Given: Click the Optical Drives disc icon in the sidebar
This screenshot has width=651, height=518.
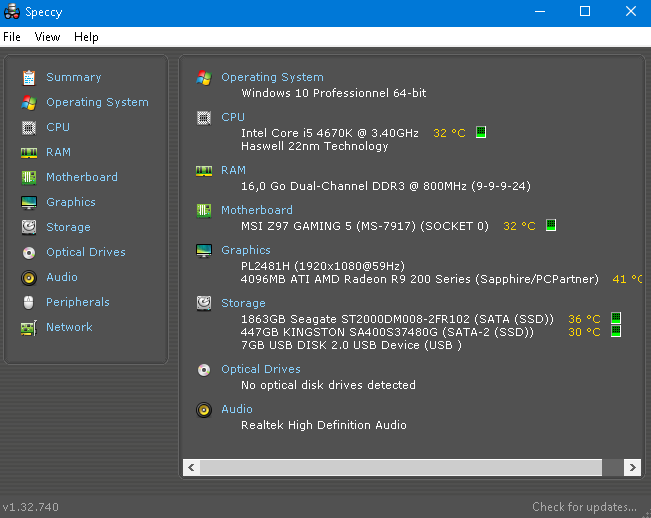Looking at the screenshot, I should tap(28, 252).
